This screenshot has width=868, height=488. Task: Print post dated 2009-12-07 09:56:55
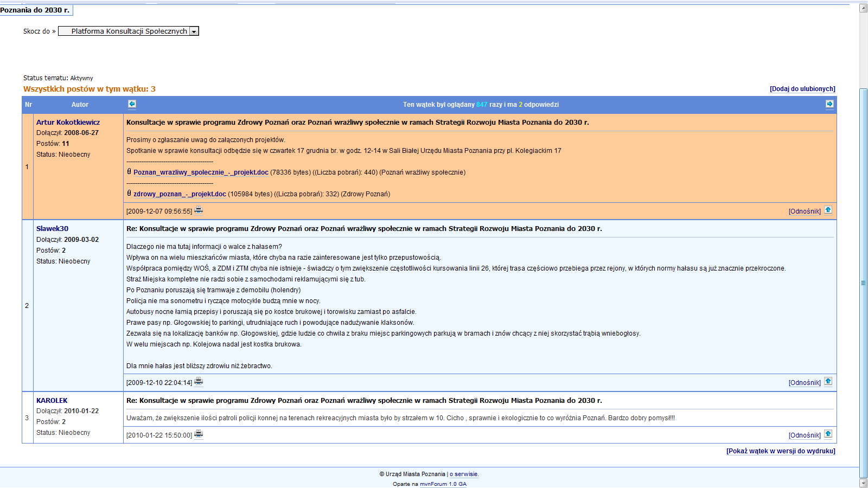click(199, 210)
